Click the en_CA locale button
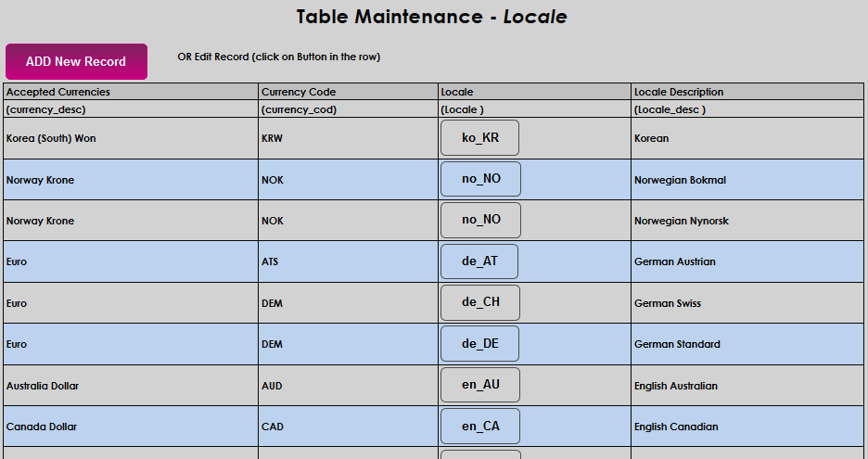868x459 pixels. click(x=479, y=427)
